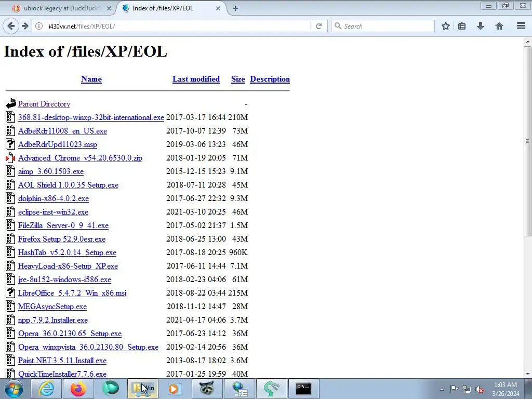Click the scrollbar down arrow
Screen dimensions: 532x399
tap(528, 374)
